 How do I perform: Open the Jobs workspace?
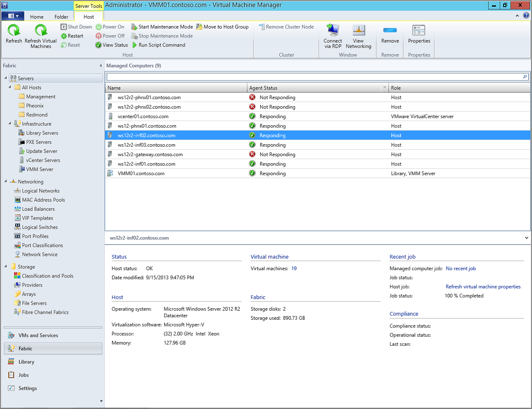point(53,375)
